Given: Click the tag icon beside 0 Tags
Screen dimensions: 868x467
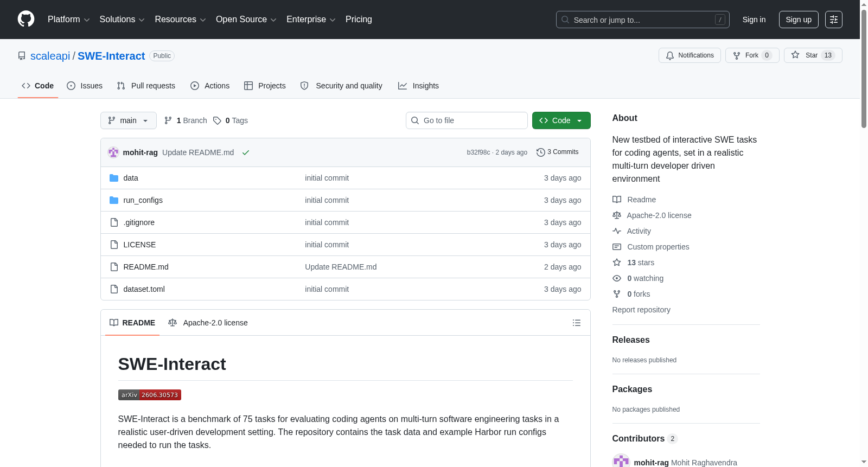Looking at the screenshot, I should pyautogui.click(x=217, y=120).
